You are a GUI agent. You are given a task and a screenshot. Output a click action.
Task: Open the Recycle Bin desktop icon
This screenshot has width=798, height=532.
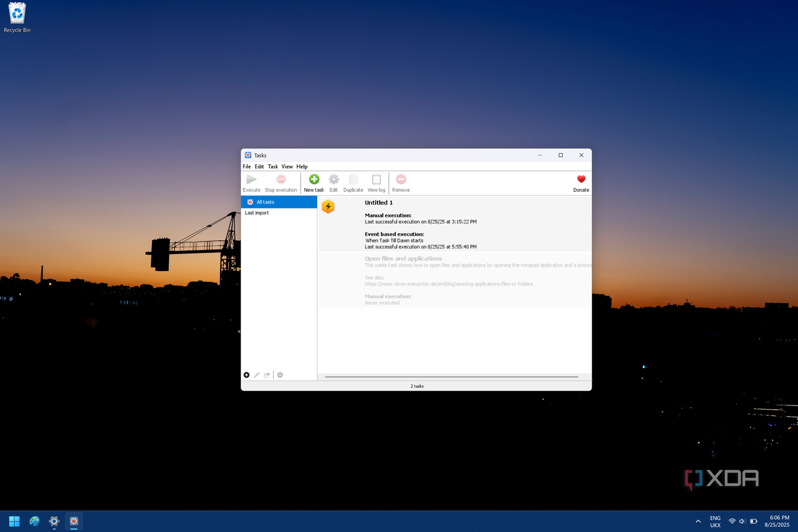[17, 18]
